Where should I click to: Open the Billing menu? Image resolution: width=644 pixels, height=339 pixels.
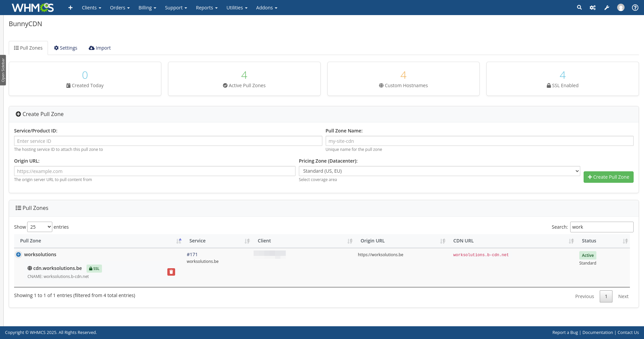click(x=147, y=8)
